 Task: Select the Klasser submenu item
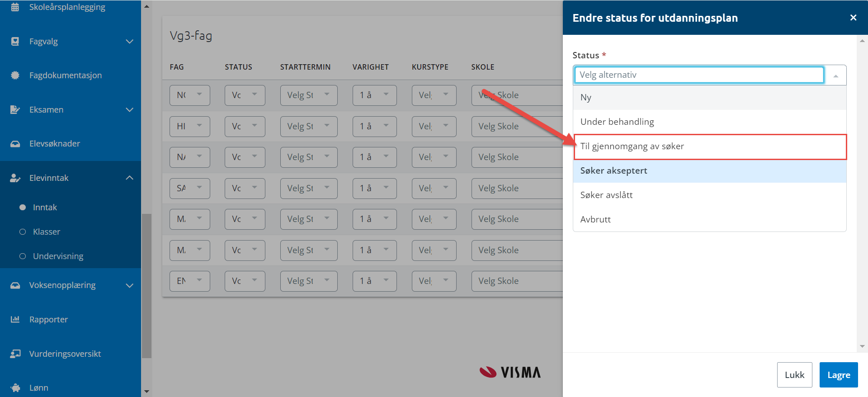[46, 232]
